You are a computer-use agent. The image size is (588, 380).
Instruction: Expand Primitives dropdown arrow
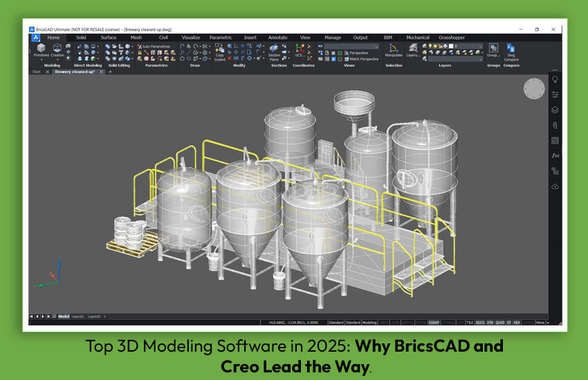point(42,59)
